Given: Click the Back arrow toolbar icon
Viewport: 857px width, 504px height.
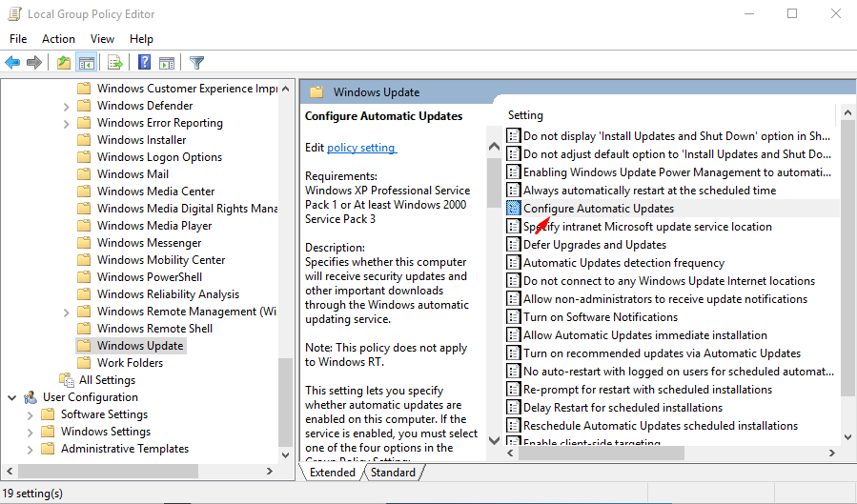Looking at the screenshot, I should 12,62.
